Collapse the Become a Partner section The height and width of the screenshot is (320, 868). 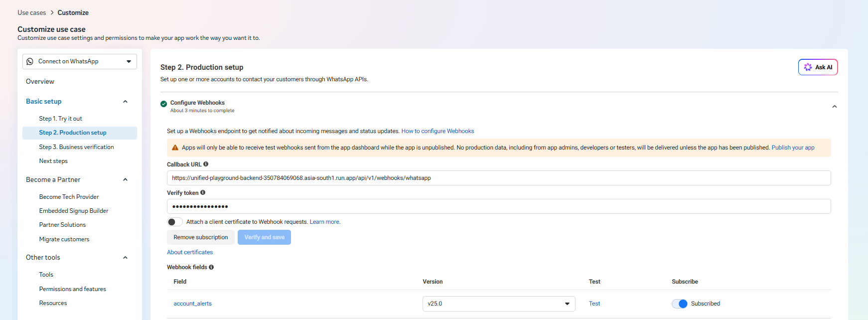125,179
